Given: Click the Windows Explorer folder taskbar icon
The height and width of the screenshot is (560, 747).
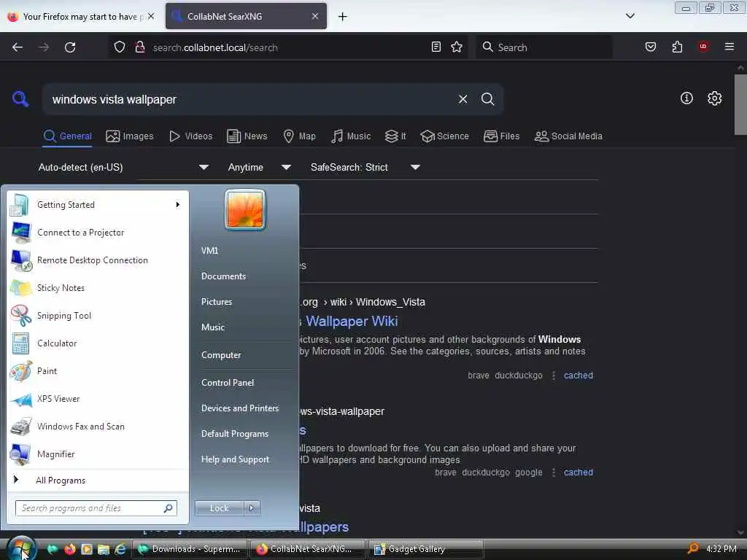Looking at the screenshot, I should point(104,549).
